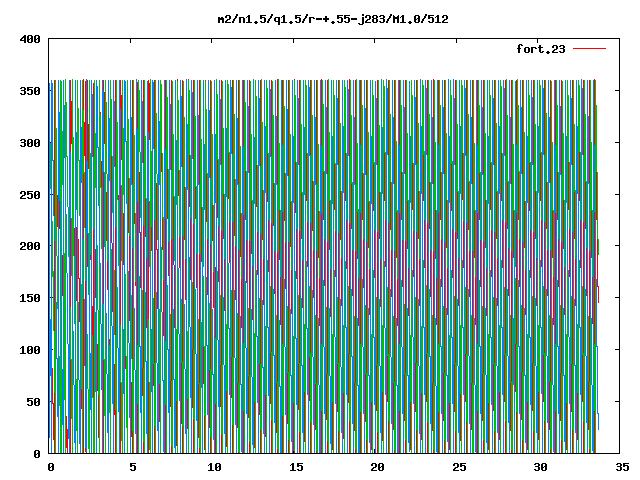
Task: Click the y-axis label 0
Action: (37, 454)
